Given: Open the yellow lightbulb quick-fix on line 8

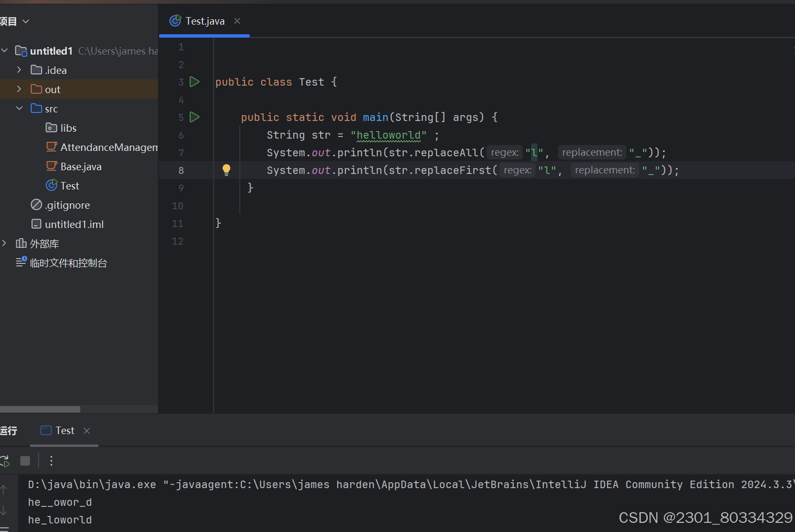Looking at the screenshot, I should [226, 170].
